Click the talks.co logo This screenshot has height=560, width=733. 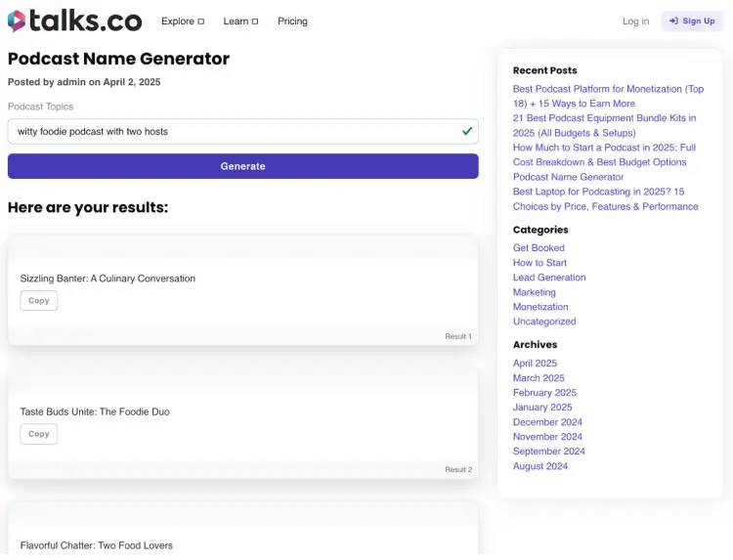[75, 22]
